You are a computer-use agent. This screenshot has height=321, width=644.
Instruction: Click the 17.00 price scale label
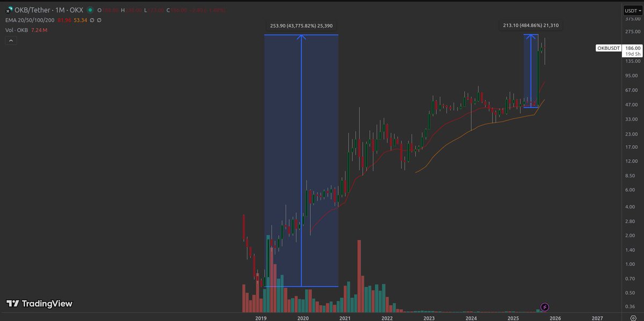tap(632, 147)
